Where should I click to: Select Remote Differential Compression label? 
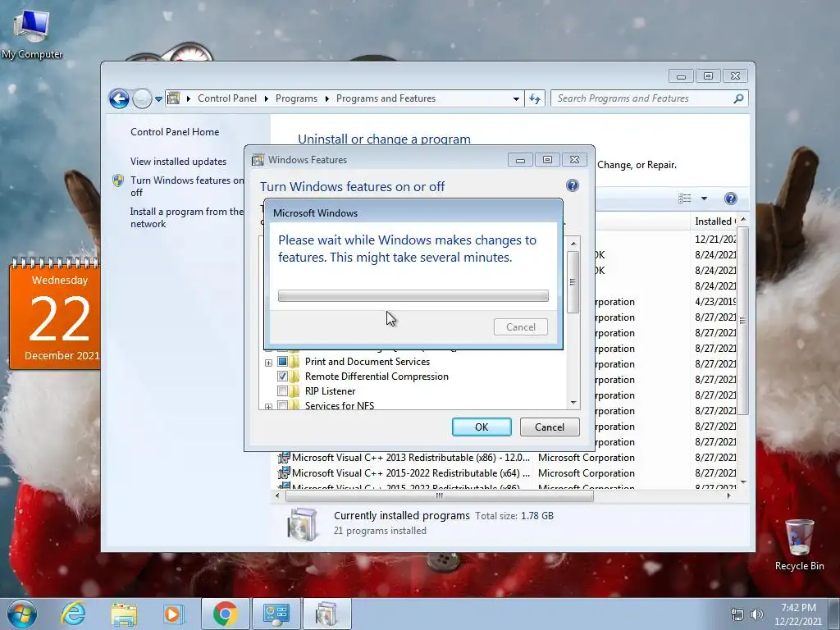[377, 377]
